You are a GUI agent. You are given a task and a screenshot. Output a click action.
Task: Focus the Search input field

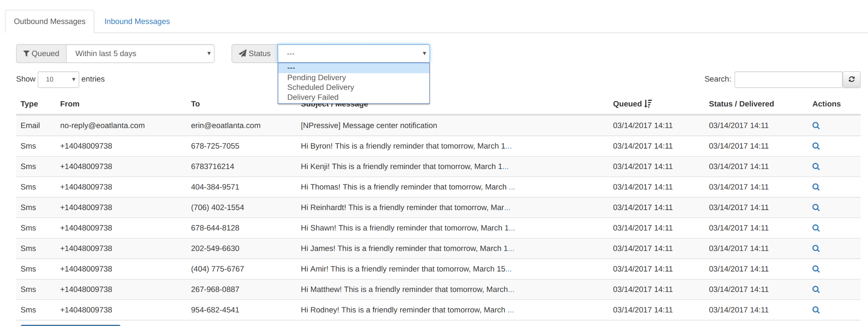click(788, 79)
